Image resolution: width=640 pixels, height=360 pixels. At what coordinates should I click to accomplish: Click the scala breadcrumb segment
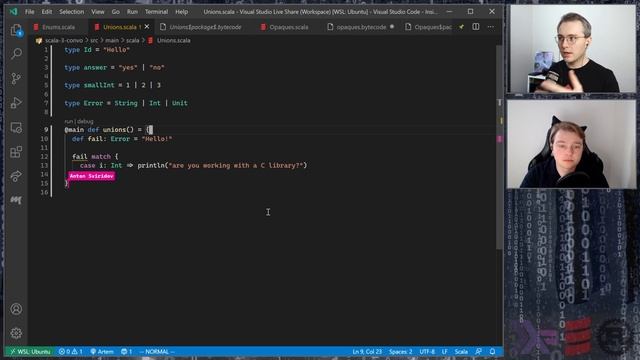click(x=133, y=40)
